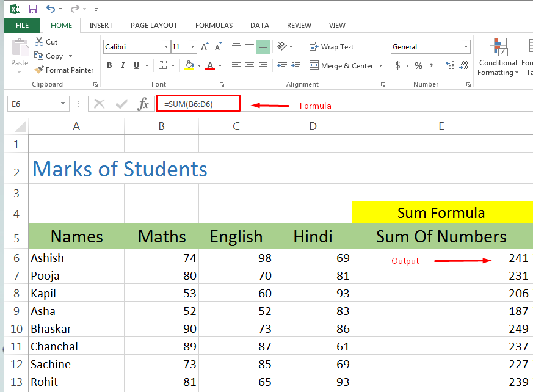Screen dimensions: 533x392
Task: Apply the percent style format
Action: 418,65
